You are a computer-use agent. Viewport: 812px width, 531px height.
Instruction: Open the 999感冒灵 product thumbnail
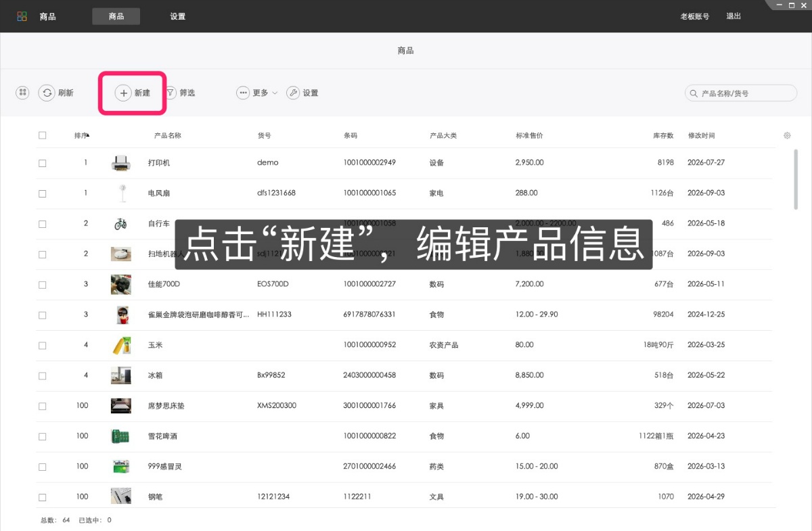pos(121,467)
